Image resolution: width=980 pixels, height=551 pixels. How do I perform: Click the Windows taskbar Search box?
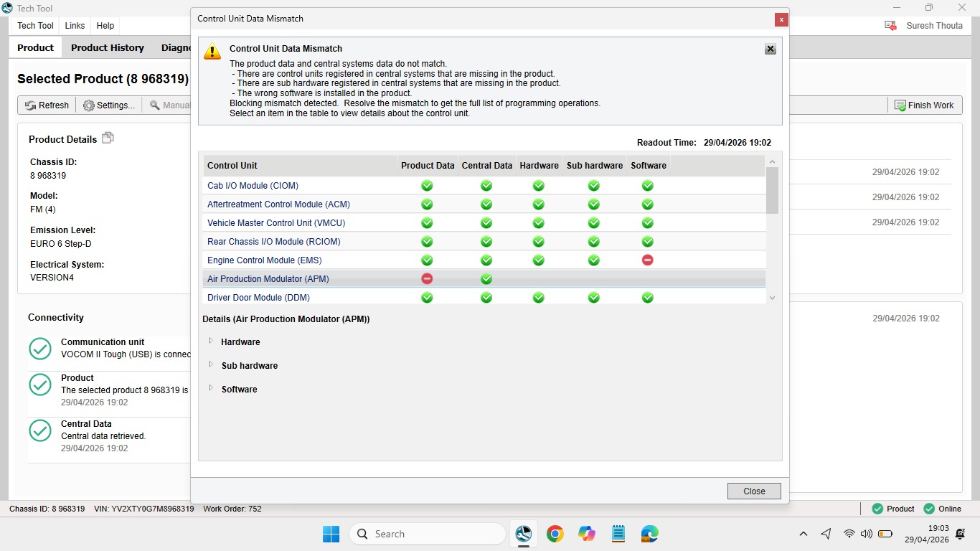428,534
